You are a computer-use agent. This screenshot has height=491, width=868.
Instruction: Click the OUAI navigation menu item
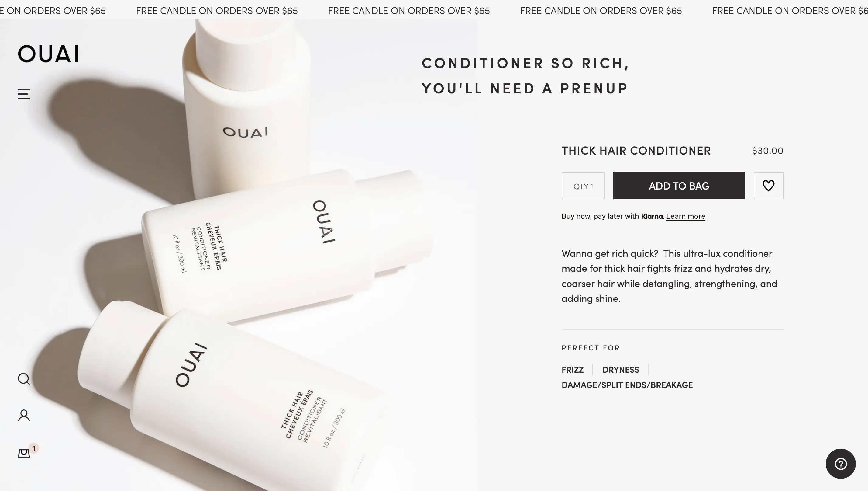pos(49,53)
